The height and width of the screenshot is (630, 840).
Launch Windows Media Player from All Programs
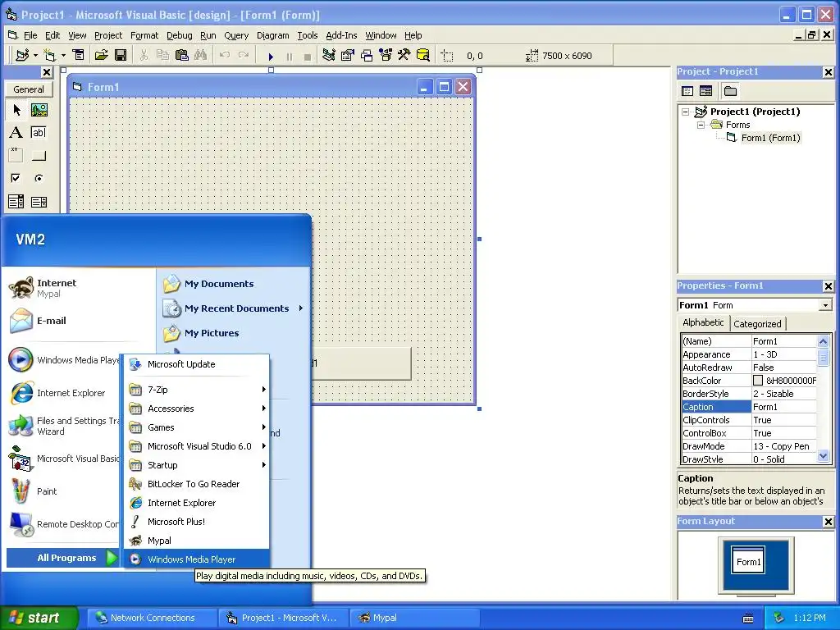(197, 559)
